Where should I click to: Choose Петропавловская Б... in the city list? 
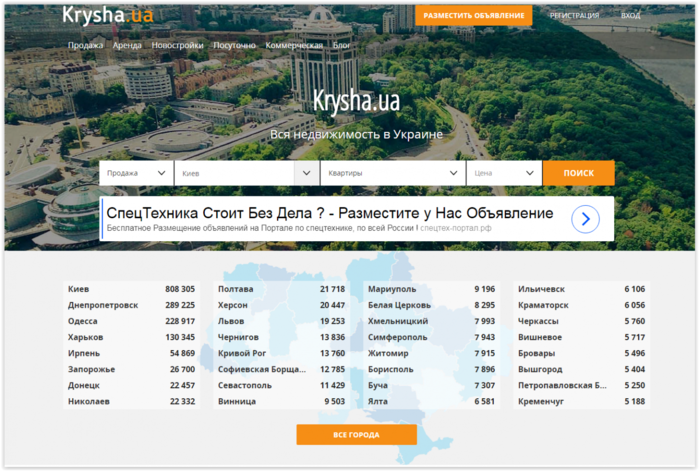[562, 385]
